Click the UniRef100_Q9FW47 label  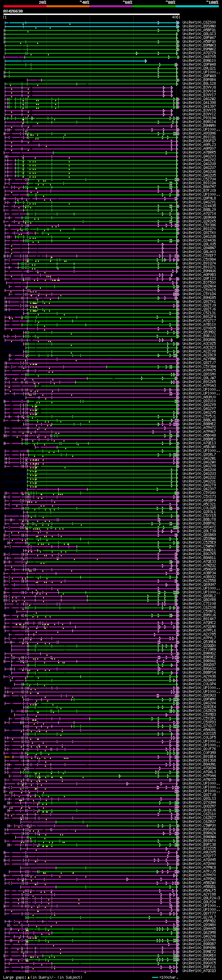point(199,38)
